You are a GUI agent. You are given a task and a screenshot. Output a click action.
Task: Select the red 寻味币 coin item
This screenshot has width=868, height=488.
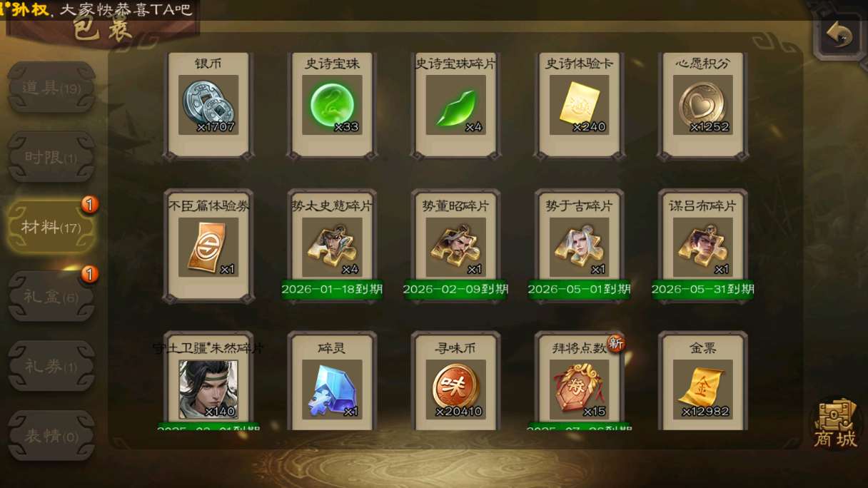pyautogui.click(x=455, y=390)
